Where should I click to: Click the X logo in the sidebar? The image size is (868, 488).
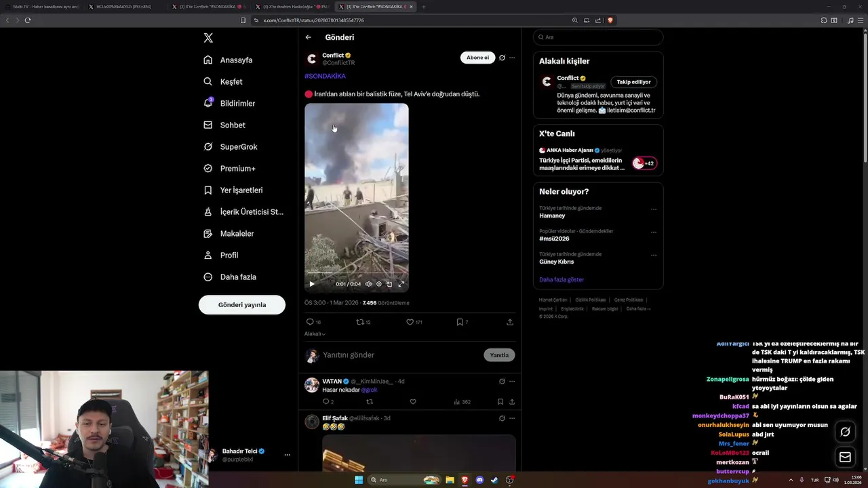point(208,38)
